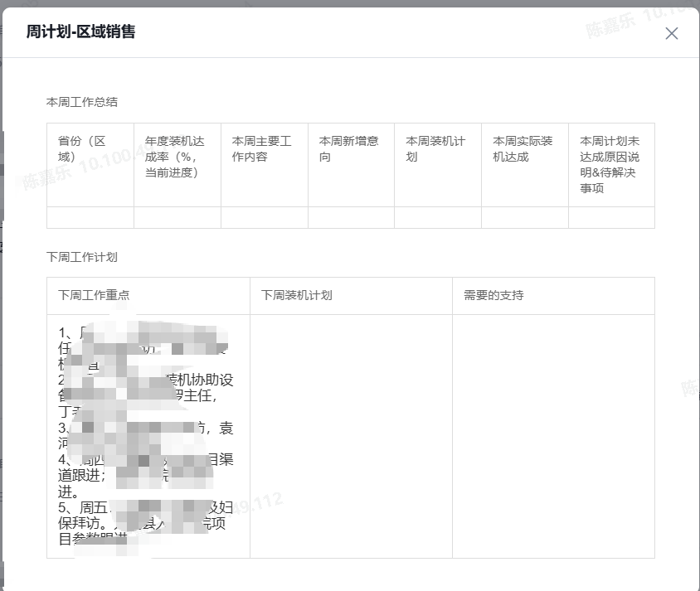Screen dimensions: 700x591
Task: Select the 下周工作计划 section label
Action: pos(82,257)
